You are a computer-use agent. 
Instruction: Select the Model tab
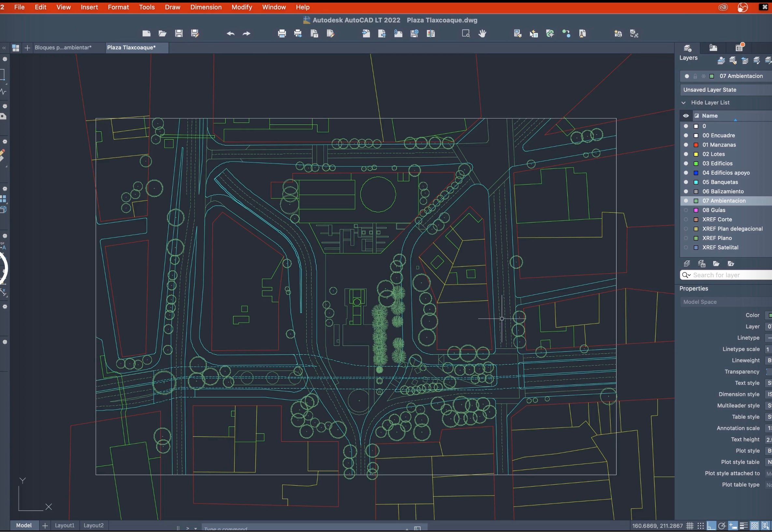point(24,525)
